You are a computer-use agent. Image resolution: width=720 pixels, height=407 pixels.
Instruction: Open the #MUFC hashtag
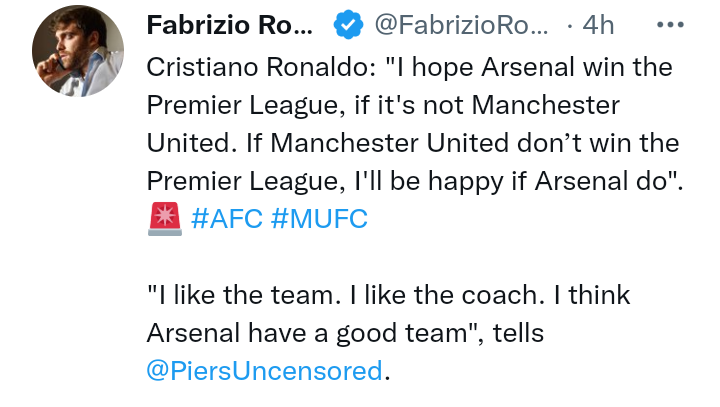coord(319,219)
